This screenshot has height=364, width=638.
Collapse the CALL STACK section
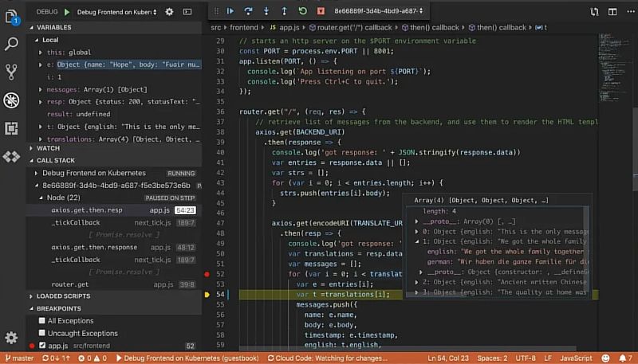[31, 160]
